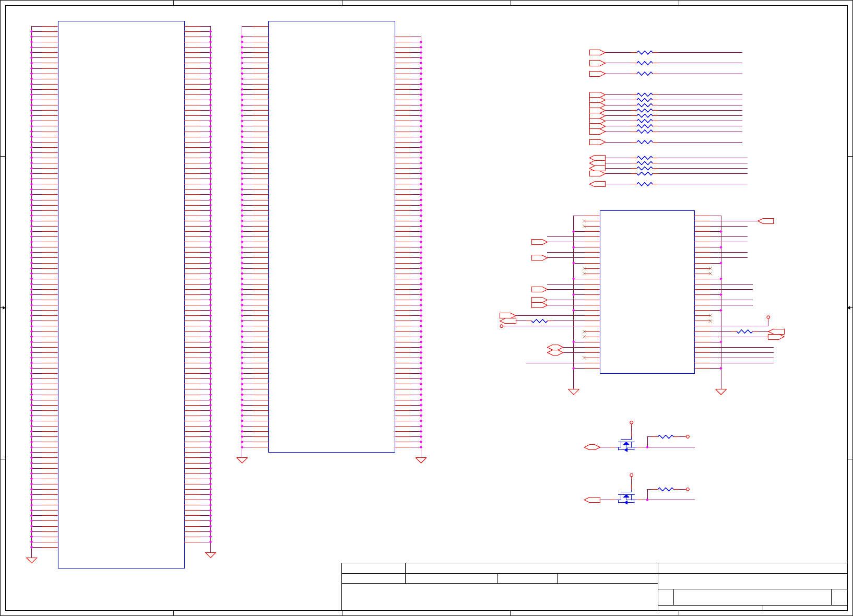Select the input port feeding the upper MOSFET
The width and height of the screenshot is (853, 616).
pyautogui.click(x=592, y=447)
